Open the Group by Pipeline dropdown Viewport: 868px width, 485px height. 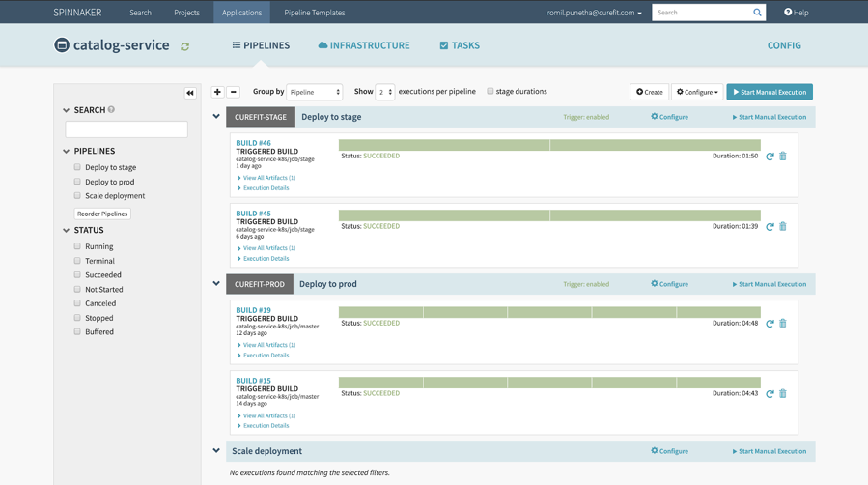coord(315,92)
